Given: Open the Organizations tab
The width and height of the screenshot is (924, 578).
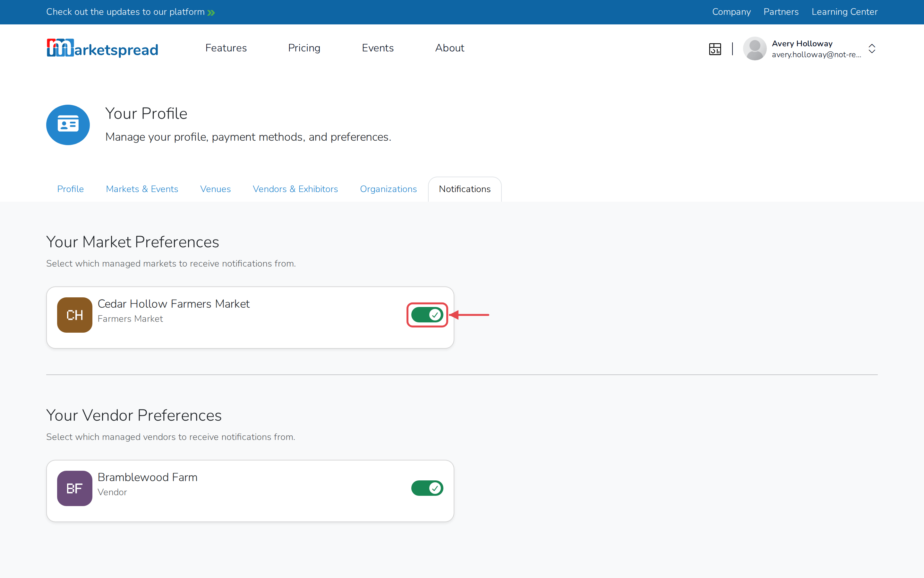Looking at the screenshot, I should coord(388,189).
